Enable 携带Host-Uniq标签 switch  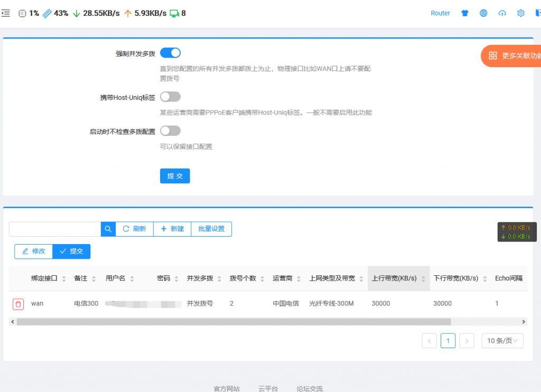171,97
